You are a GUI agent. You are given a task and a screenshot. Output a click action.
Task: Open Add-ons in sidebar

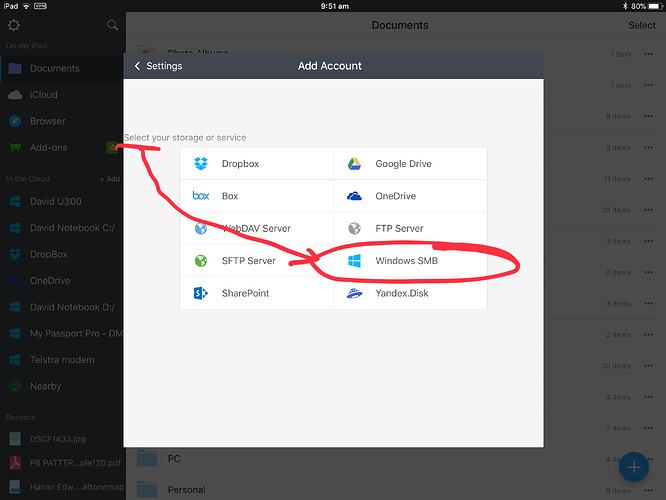pos(62,147)
